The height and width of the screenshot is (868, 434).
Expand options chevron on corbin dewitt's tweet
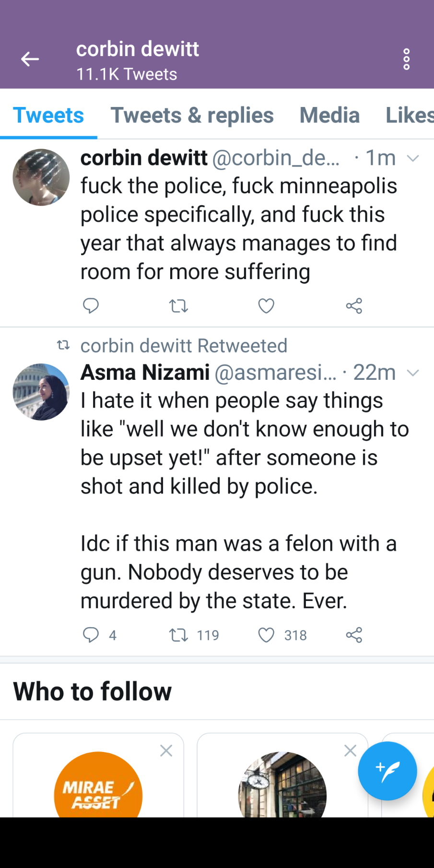(413, 158)
